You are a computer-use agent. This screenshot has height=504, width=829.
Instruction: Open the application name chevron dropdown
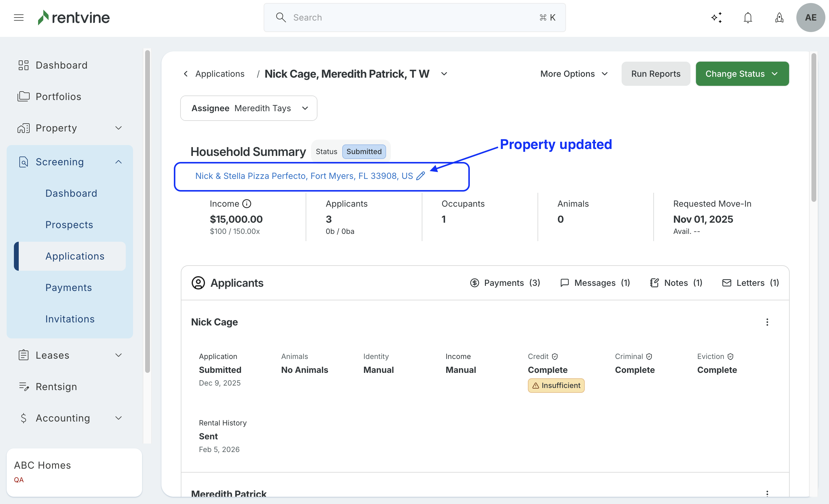[x=444, y=74]
